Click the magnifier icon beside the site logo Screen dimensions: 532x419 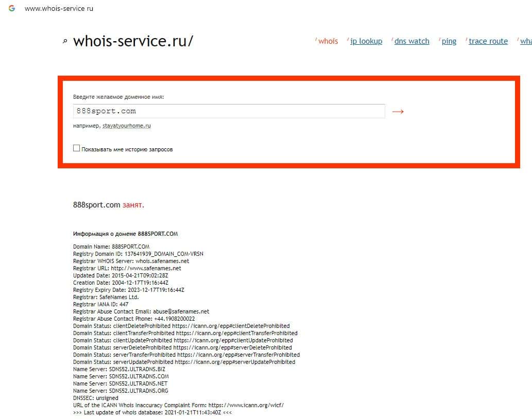point(65,42)
